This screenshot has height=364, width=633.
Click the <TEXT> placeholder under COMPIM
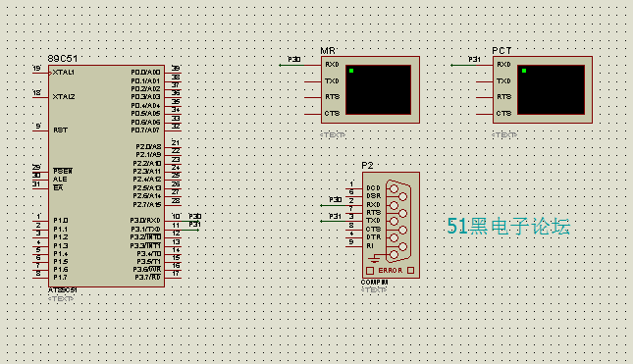point(374,289)
